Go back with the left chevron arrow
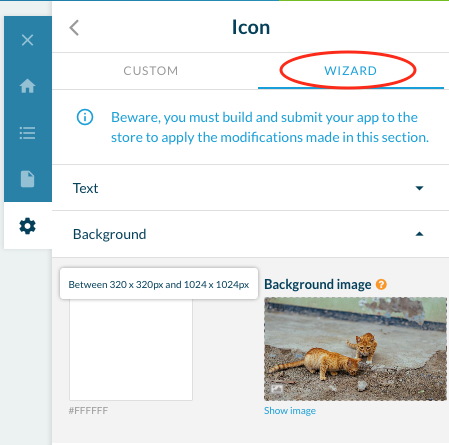The height and width of the screenshot is (445, 449). [x=74, y=27]
